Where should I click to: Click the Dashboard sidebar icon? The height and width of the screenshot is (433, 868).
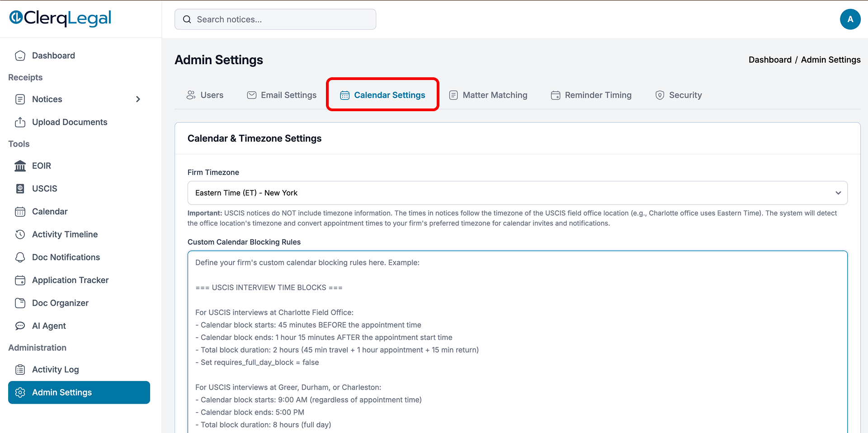20,56
